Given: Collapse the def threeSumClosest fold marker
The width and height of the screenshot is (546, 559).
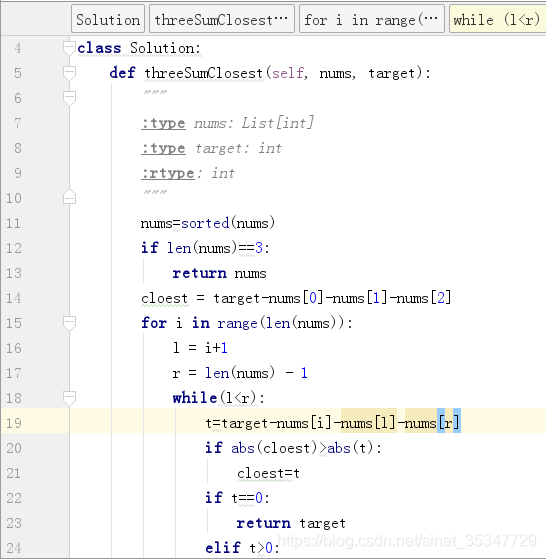Looking at the screenshot, I should pyautogui.click(x=69, y=73).
